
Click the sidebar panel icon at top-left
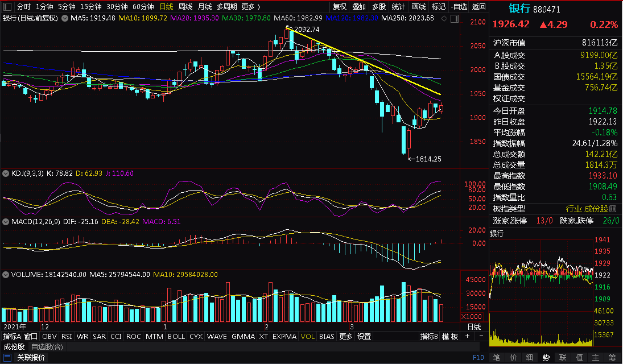coord(7,6)
